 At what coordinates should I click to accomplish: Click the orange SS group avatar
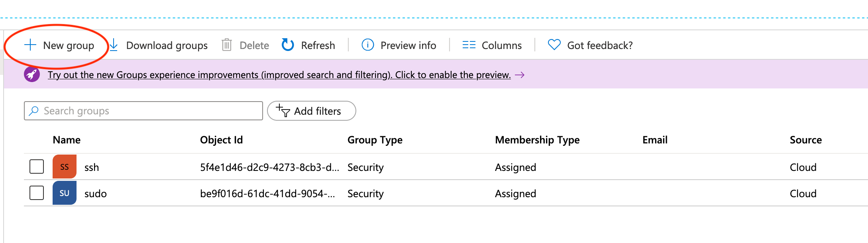click(x=65, y=167)
